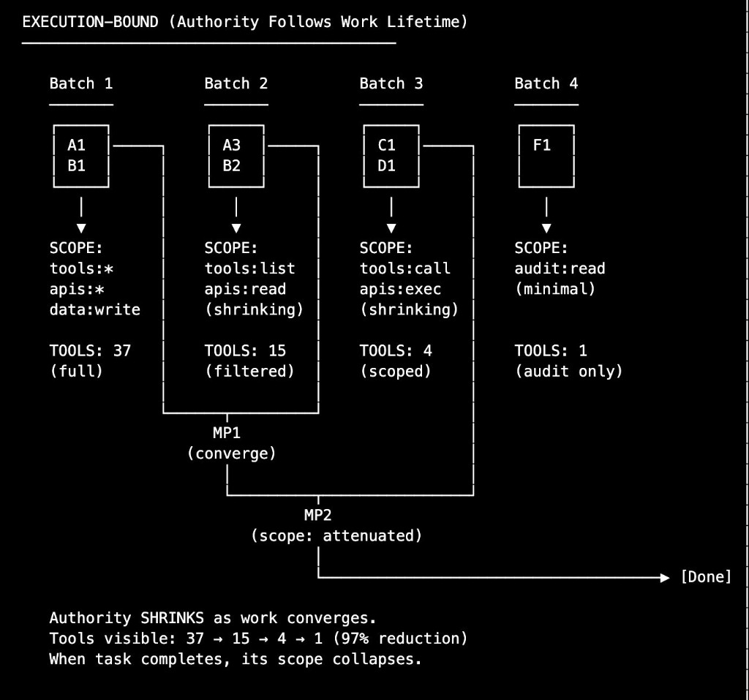
Task: Click the box containing F1
Action: coord(546,156)
